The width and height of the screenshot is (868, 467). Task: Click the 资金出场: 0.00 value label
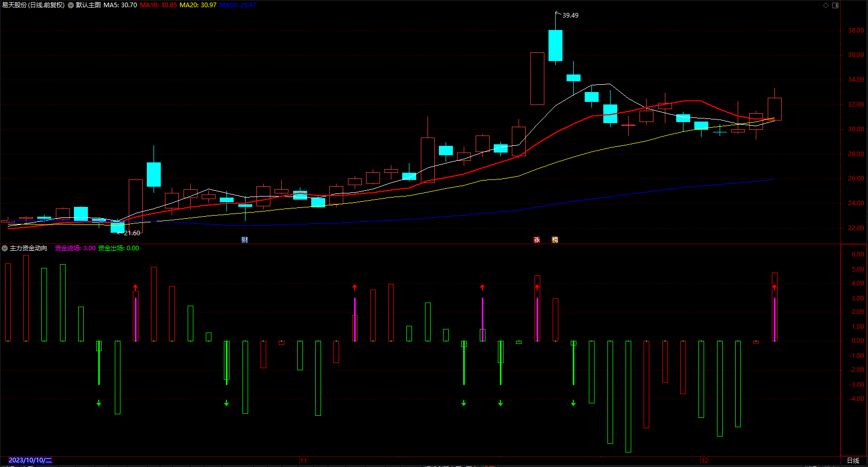pyautogui.click(x=118, y=248)
